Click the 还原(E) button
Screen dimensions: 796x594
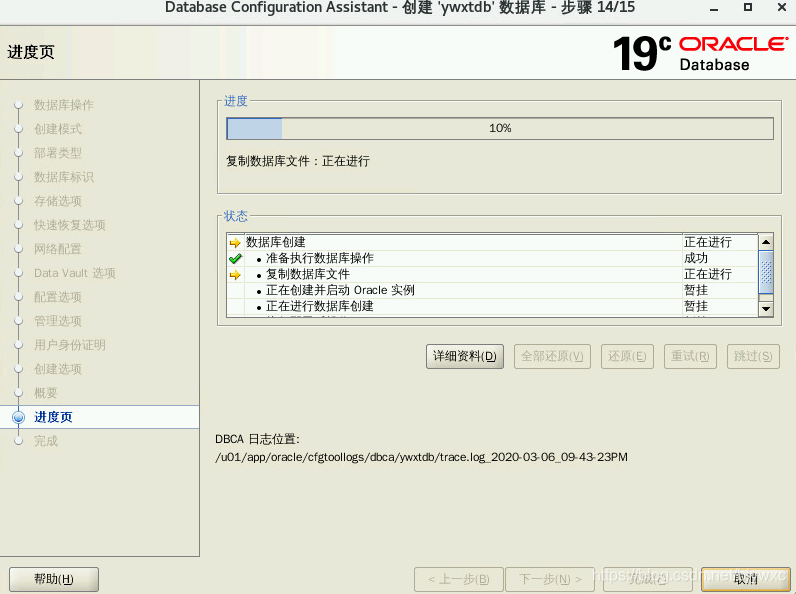[627, 356]
